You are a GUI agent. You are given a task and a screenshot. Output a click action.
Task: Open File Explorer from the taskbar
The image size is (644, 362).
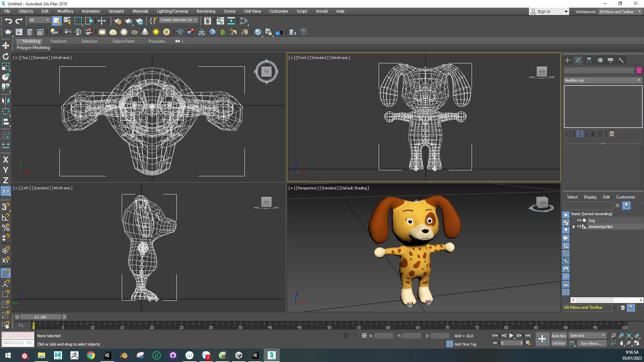[41, 355]
